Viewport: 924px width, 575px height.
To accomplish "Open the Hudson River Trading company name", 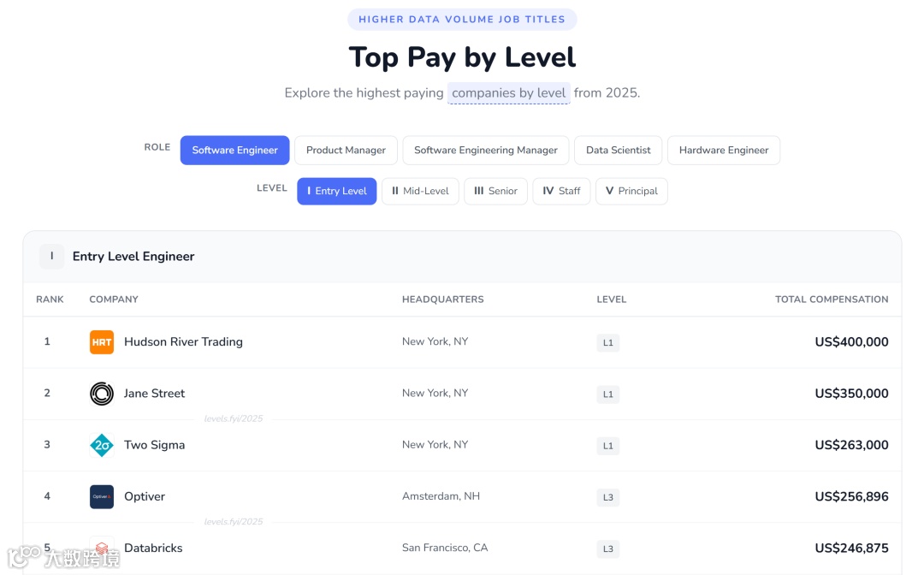I will tap(183, 341).
